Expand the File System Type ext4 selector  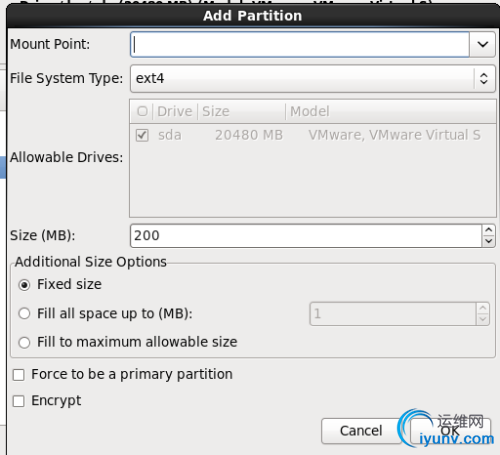tap(312, 79)
